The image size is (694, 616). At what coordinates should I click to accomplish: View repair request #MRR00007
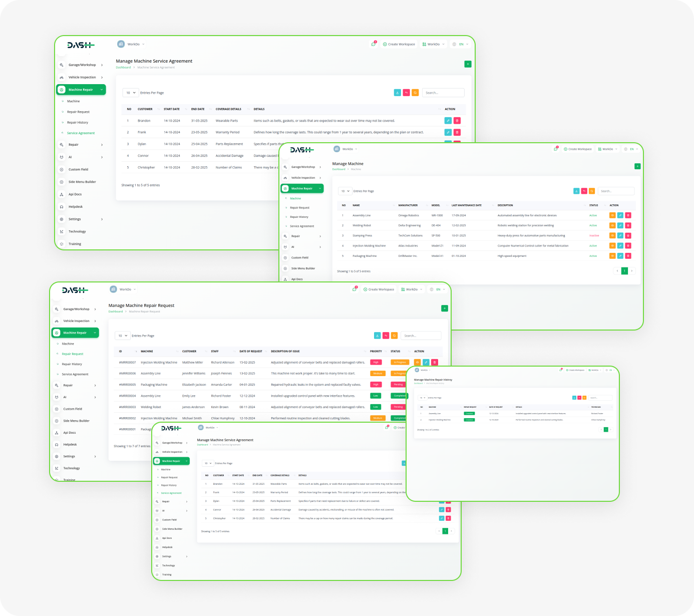click(418, 362)
